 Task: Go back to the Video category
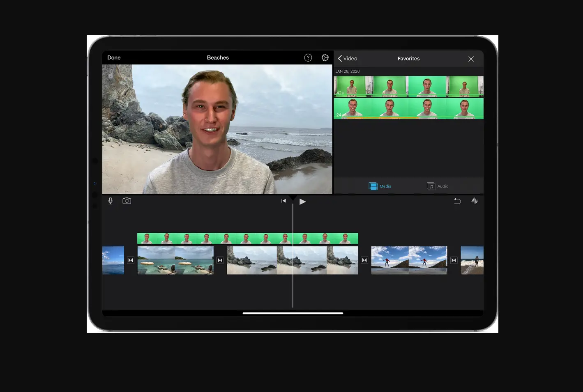click(x=347, y=58)
